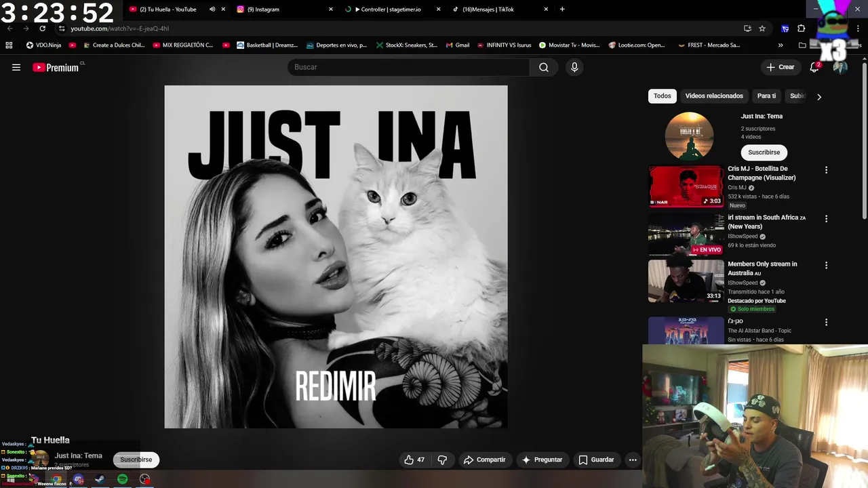
Task: Open Just Ina: Tema channel avatar in sidebar
Action: coord(689,136)
